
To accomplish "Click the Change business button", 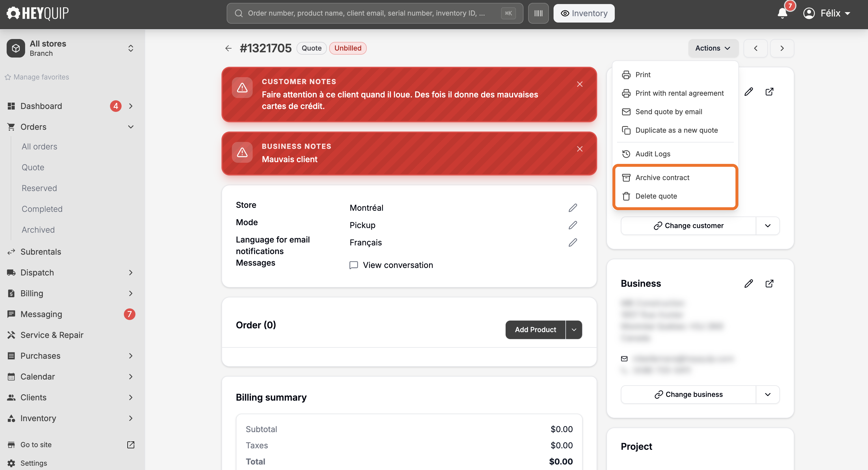I will click(x=688, y=395).
